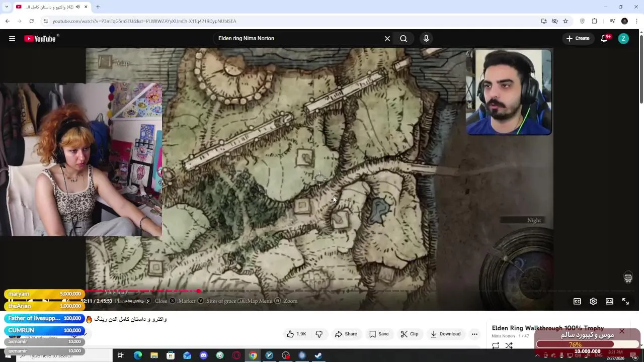Toggle shuffle for the playlist
The height and width of the screenshot is (362, 644).
[x=509, y=345]
